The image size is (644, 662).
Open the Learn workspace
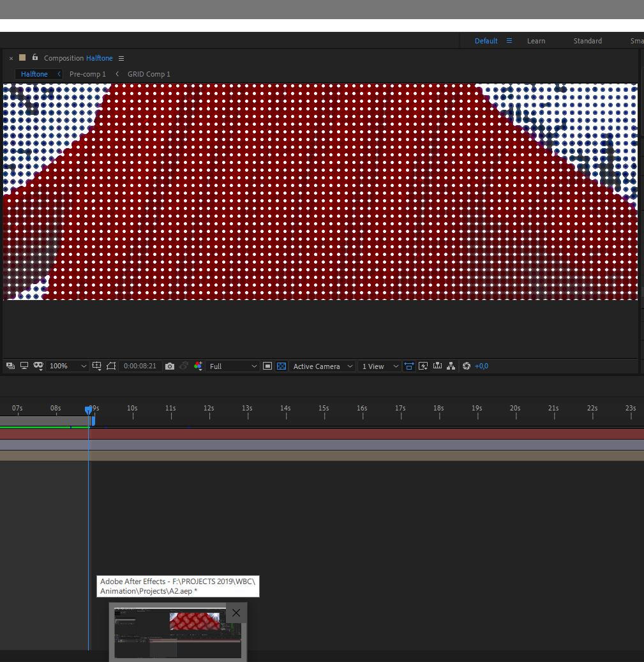pyautogui.click(x=535, y=40)
